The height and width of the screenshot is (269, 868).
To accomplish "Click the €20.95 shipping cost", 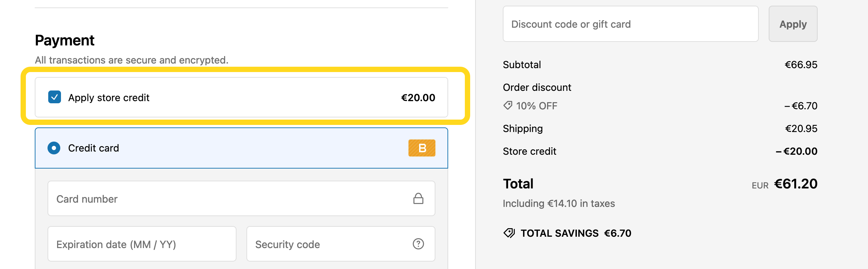I will pyautogui.click(x=801, y=128).
